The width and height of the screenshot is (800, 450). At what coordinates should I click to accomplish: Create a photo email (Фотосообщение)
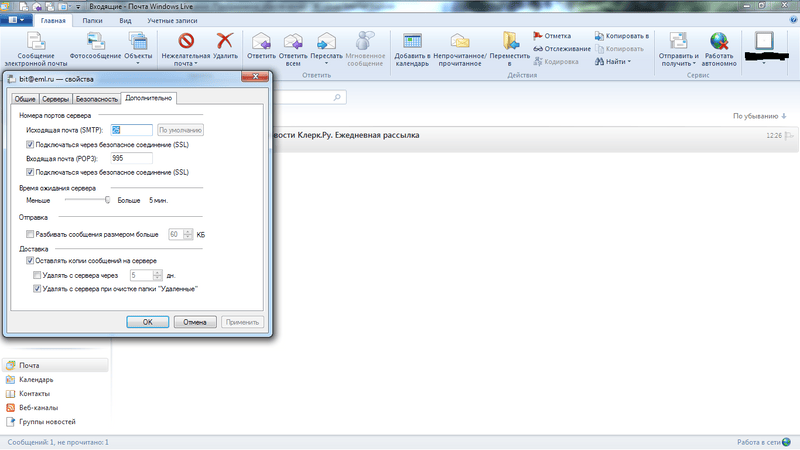pos(95,46)
